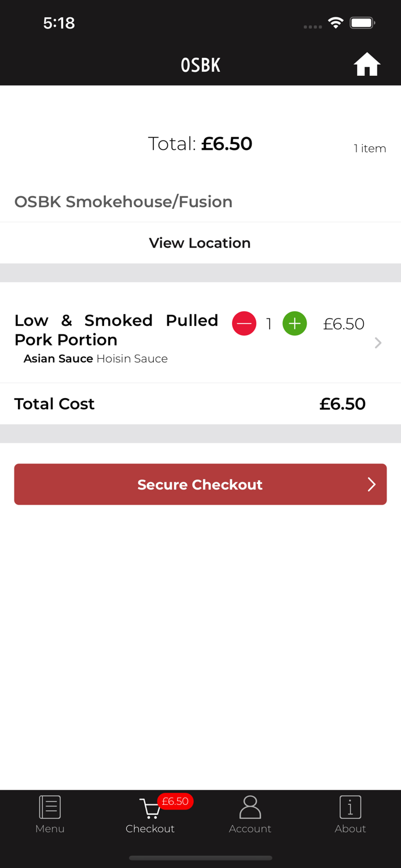Switch to the Account tab
Screen dimensions: 401x868
250,828
